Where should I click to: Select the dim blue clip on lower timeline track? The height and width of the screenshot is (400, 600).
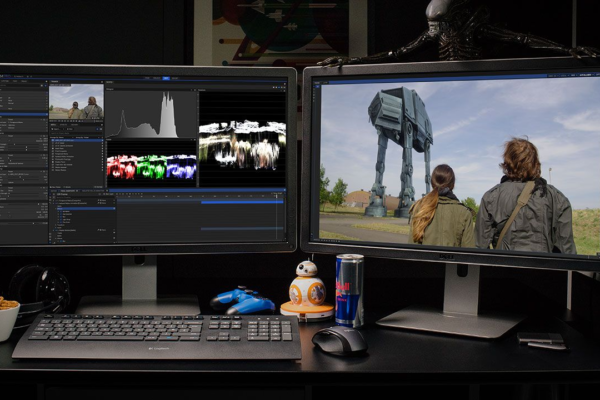click(242, 229)
